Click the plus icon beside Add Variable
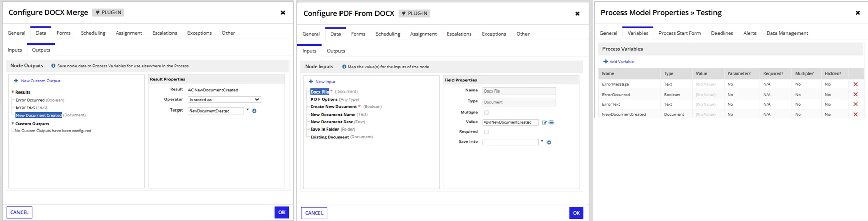 click(606, 62)
